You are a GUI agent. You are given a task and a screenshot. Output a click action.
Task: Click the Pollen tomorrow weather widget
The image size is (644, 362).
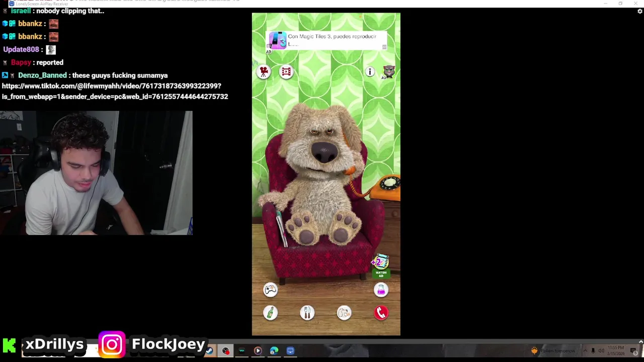pyautogui.click(x=553, y=351)
